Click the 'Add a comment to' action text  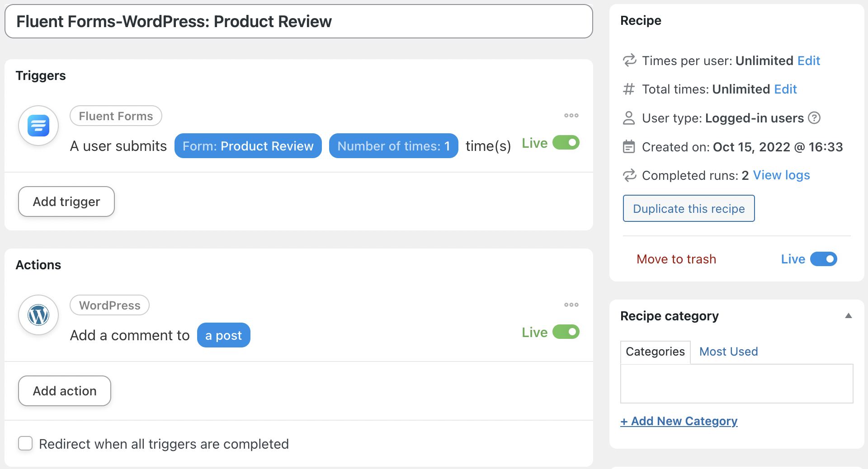tap(130, 335)
